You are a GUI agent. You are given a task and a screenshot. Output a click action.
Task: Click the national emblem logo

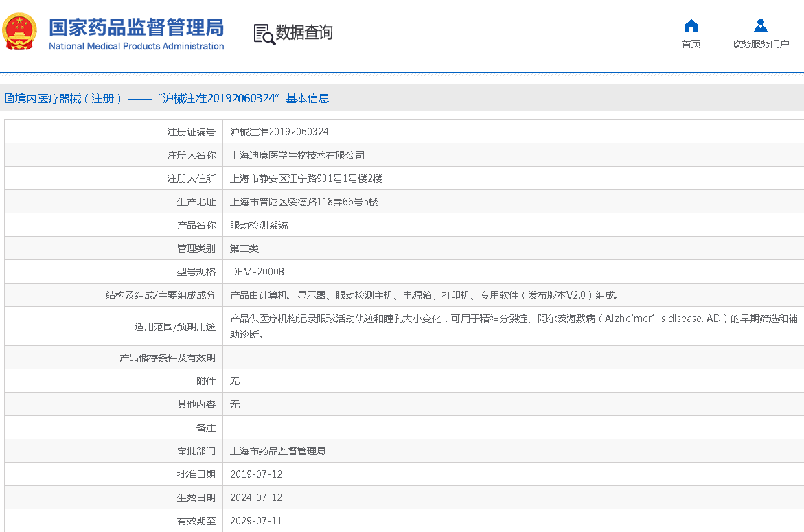coord(21,32)
